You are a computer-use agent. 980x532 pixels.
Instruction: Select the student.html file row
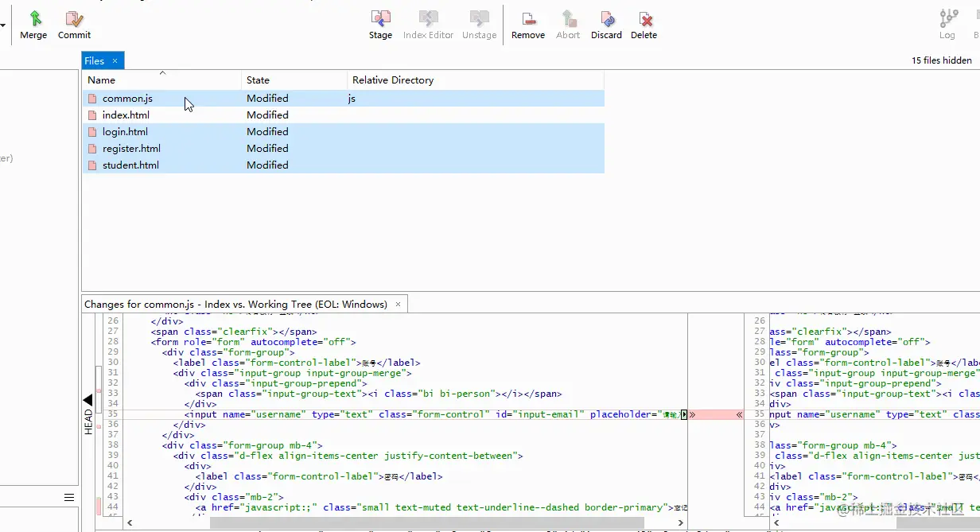pos(343,165)
